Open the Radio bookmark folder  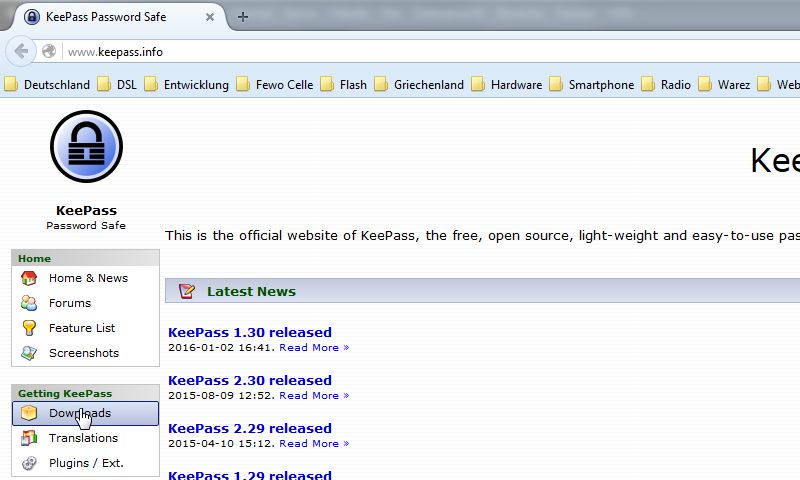coord(666,85)
